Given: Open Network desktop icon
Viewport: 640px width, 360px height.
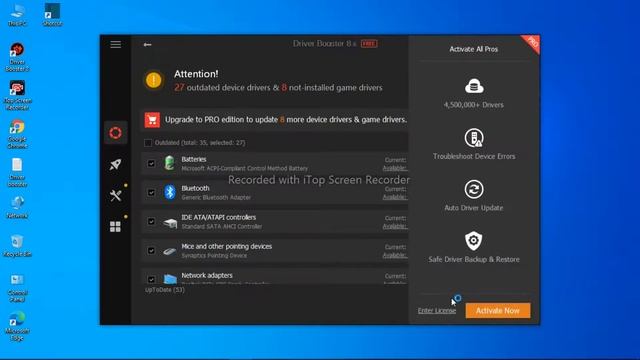Looking at the screenshot, I should tap(17, 207).
